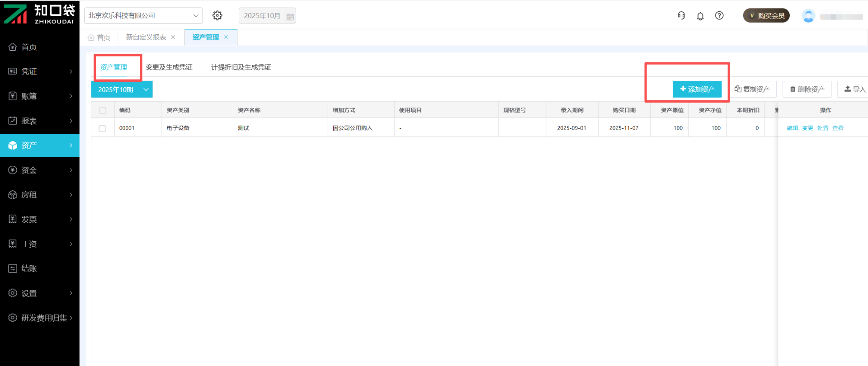The width and height of the screenshot is (868, 366).
Task: Close the 新自定义报表 tab
Action: pyautogui.click(x=173, y=37)
